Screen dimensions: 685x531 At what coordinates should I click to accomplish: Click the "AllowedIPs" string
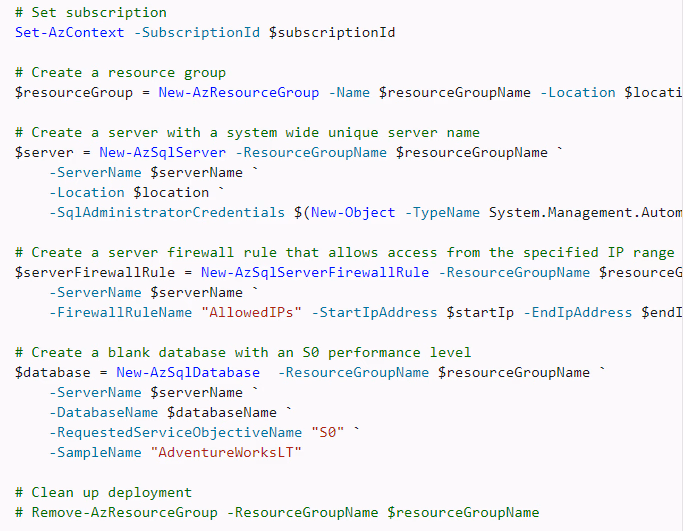click(x=251, y=312)
